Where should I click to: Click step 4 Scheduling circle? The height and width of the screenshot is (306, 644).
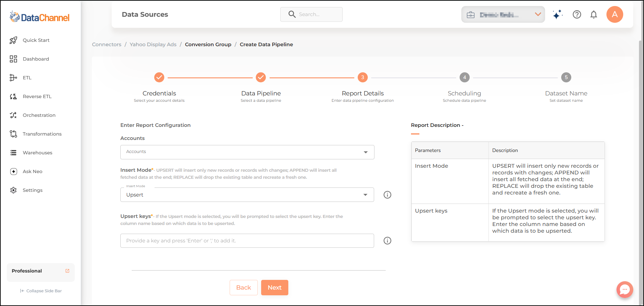pyautogui.click(x=465, y=77)
